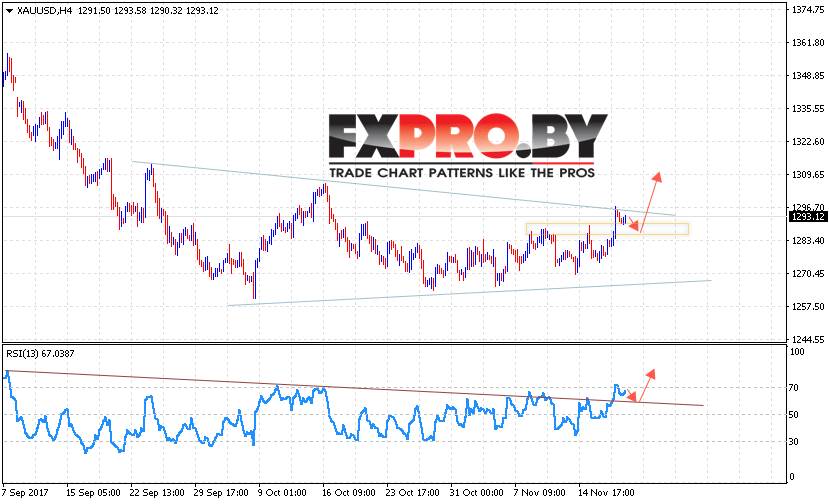Viewport: 829px width, 504px height.
Task: Click the 7 Nov 09:00 date label
Action: tap(539, 493)
